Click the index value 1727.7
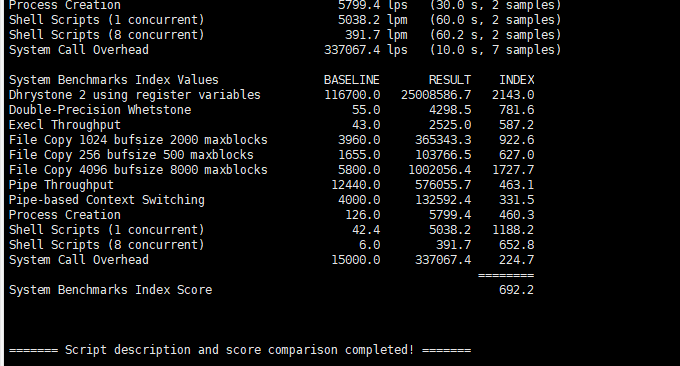 [x=513, y=170]
